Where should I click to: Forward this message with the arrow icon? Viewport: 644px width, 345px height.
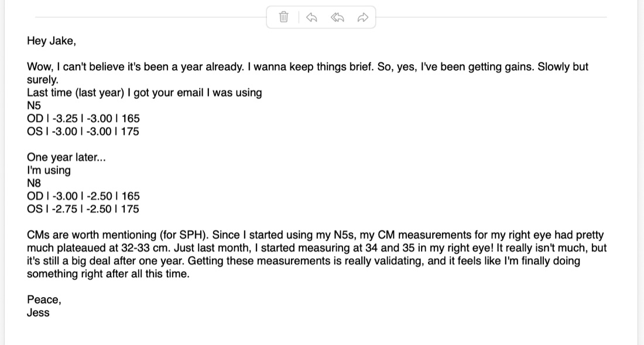tap(362, 17)
